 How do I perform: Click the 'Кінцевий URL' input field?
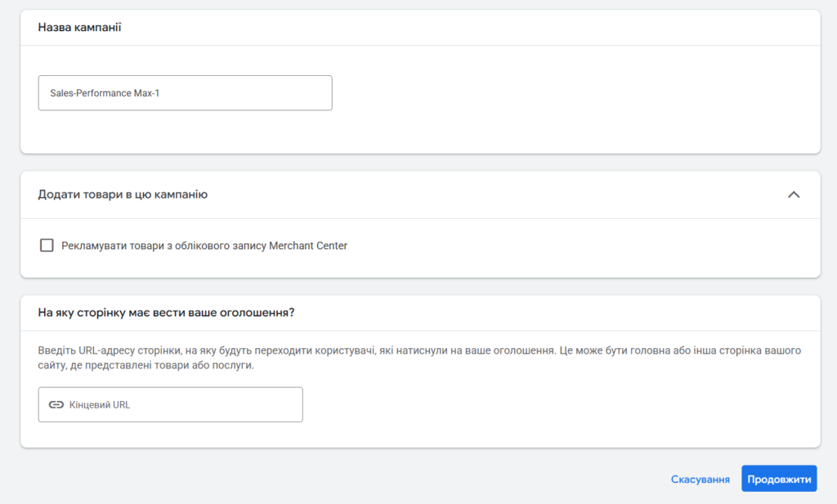pyautogui.click(x=170, y=405)
